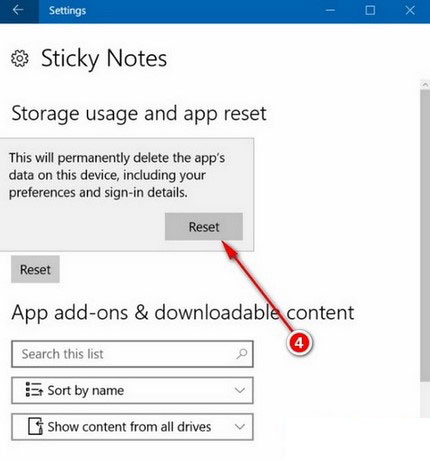Expand Show content from all drives dropdown

coord(132,427)
